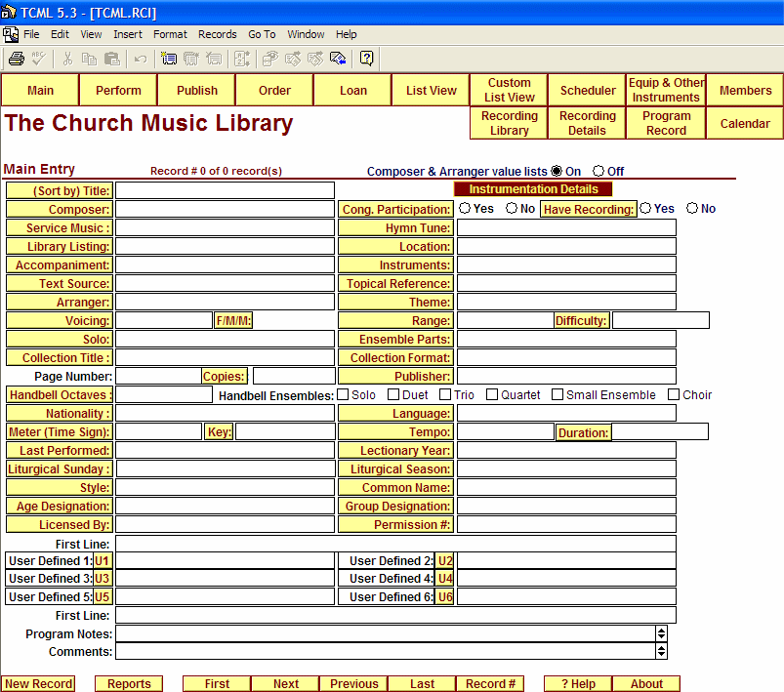Open the File menu

point(31,34)
